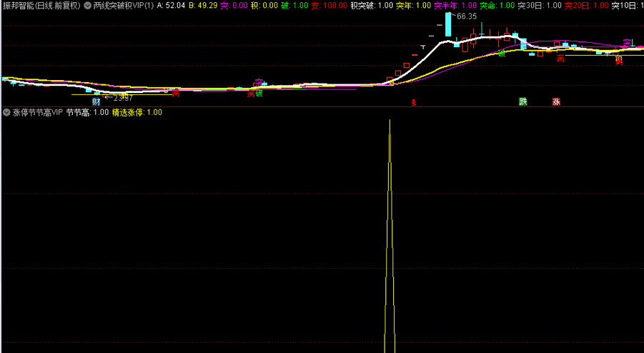The width and height of the screenshot is (644, 353).
Task: Click the green 跌 marker icon
Action: pos(522,101)
